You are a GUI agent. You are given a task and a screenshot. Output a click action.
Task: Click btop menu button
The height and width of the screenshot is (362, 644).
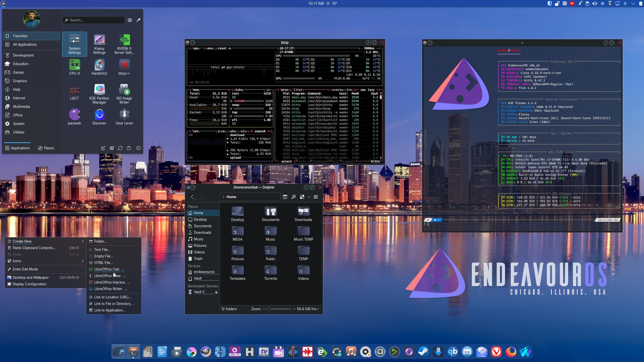pos(209,48)
